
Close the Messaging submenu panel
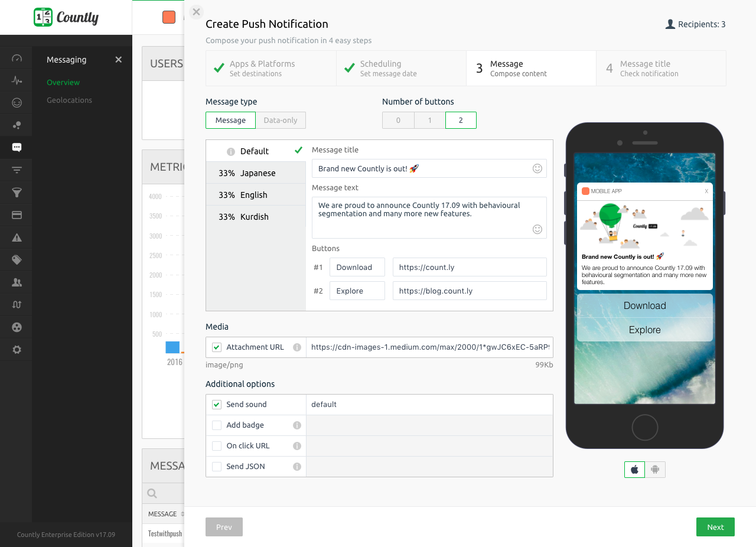tap(119, 60)
